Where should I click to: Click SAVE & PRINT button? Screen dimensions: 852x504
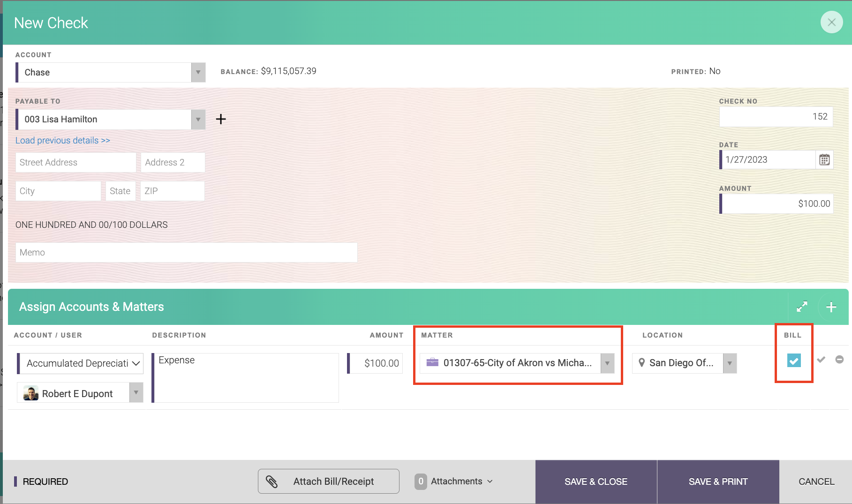click(x=718, y=481)
